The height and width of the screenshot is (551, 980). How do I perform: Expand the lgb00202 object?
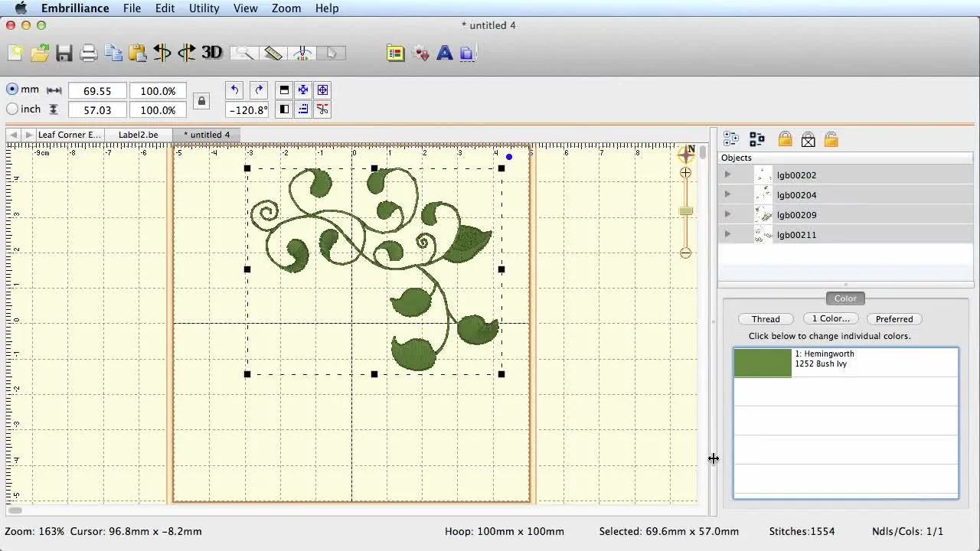[x=727, y=174]
